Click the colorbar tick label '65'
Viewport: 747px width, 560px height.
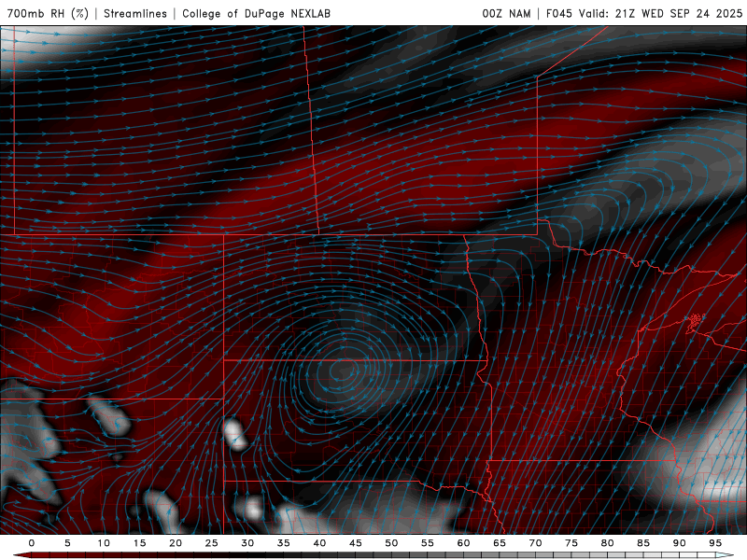tap(500, 543)
